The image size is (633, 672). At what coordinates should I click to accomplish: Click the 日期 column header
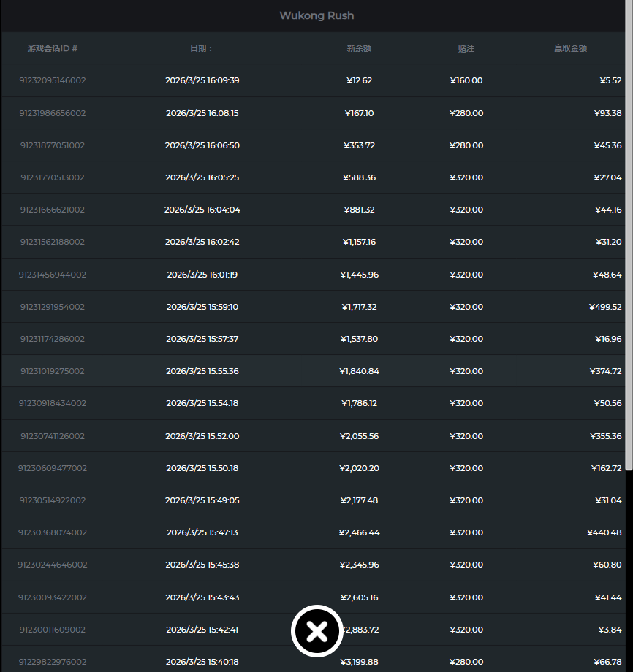click(201, 48)
